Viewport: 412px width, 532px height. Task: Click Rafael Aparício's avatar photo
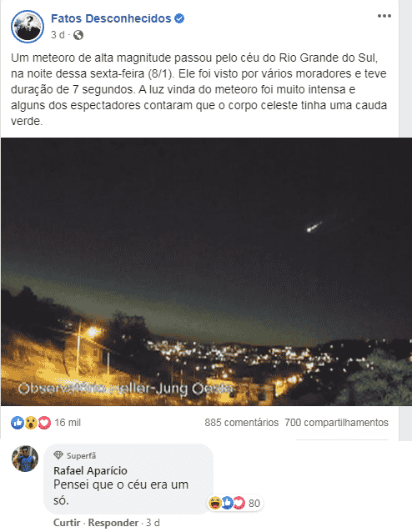tap(25, 459)
